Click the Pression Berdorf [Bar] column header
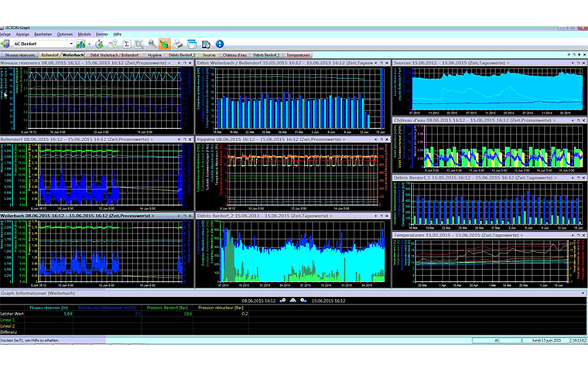588x371 pixels. point(167,308)
